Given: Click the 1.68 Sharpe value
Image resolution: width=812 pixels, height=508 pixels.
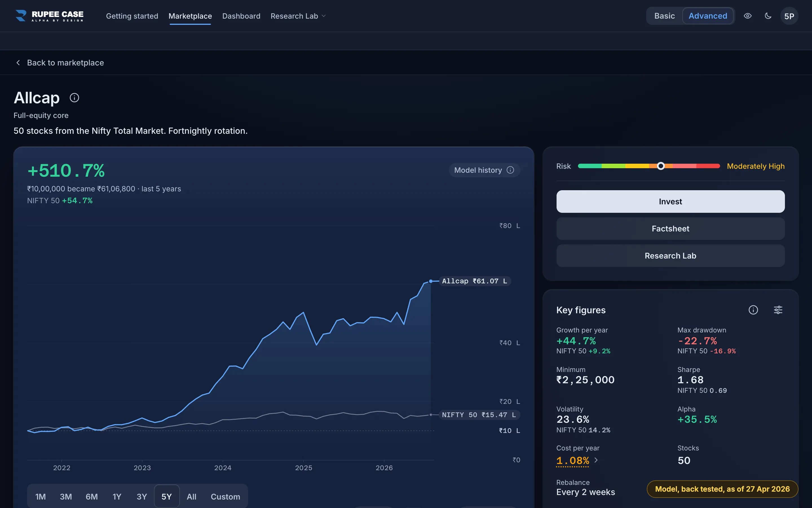Looking at the screenshot, I should pyautogui.click(x=690, y=380).
